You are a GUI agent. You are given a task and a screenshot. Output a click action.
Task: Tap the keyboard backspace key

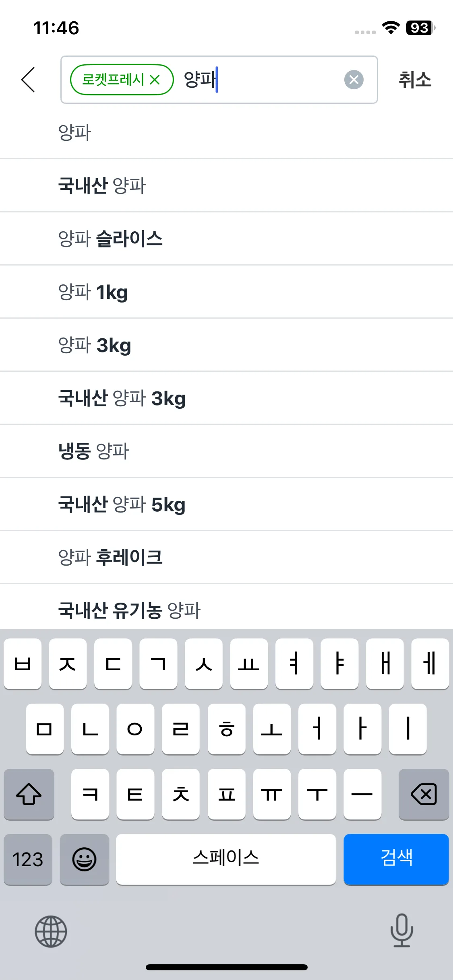(424, 794)
